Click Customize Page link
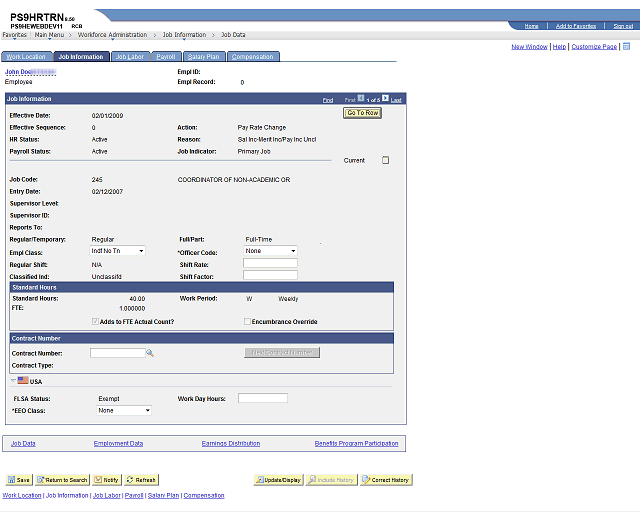The height and width of the screenshot is (512, 640). click(594, 47)
